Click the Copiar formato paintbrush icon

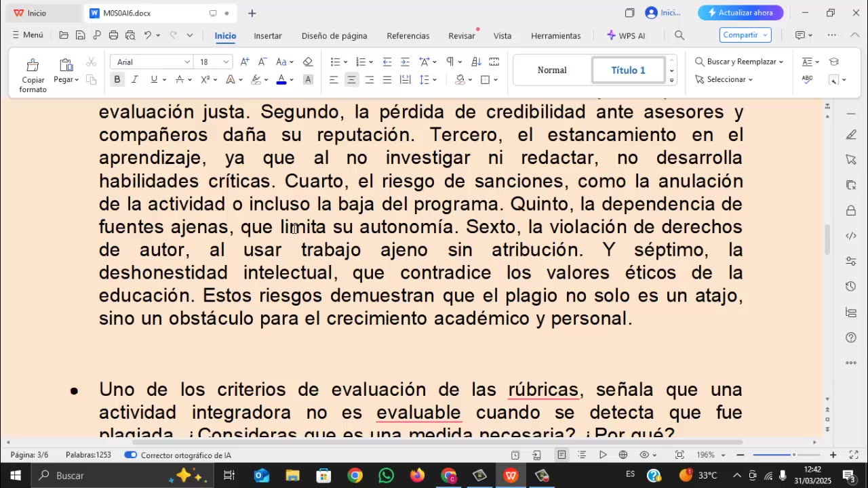(33, 65)
